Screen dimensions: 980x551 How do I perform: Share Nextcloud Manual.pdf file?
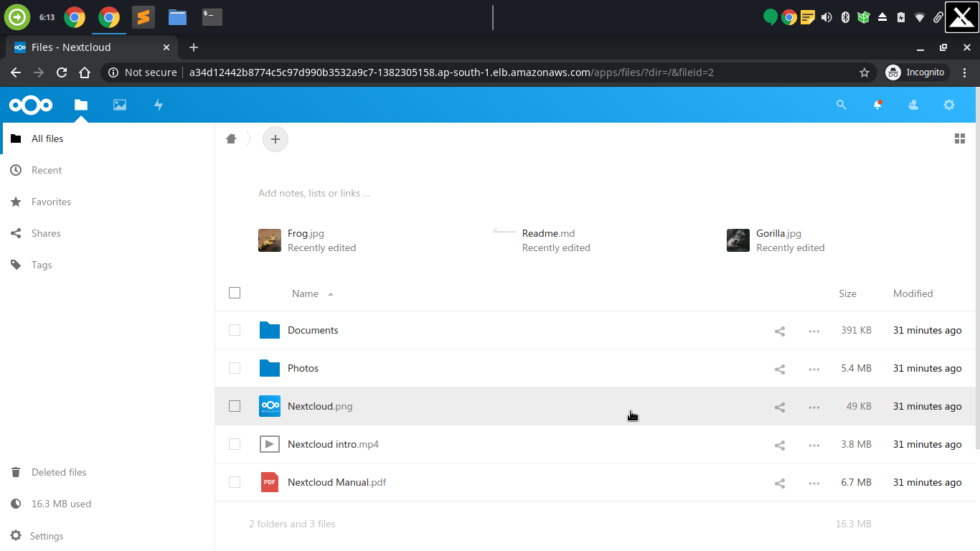click(x=780, y=483)
